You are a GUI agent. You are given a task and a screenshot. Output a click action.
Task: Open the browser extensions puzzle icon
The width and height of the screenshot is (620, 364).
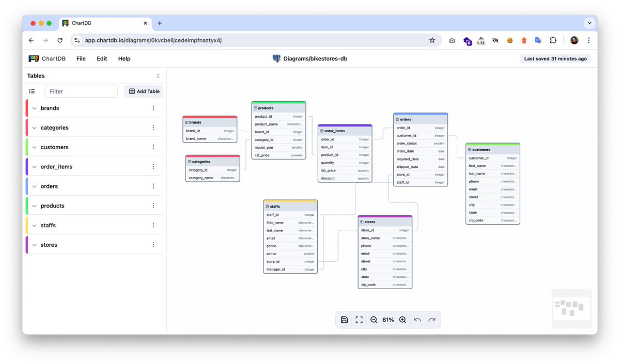553,40
